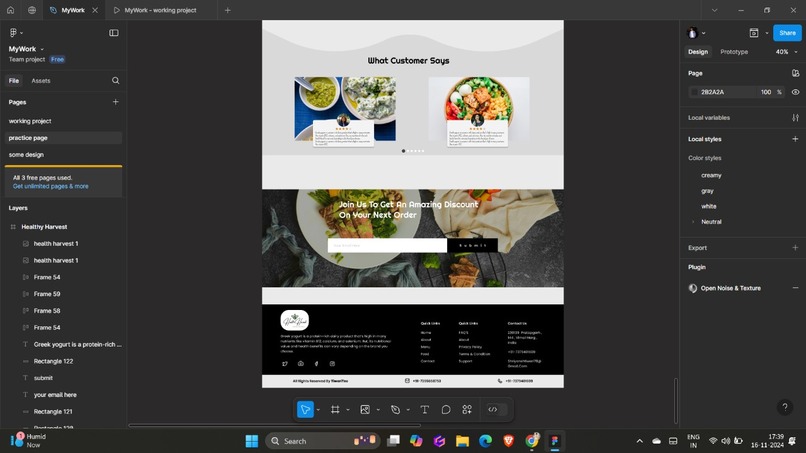Open the zoom level 40% dropdown
This screenshot has height=453, width=806.
click(x=786, y=52)
